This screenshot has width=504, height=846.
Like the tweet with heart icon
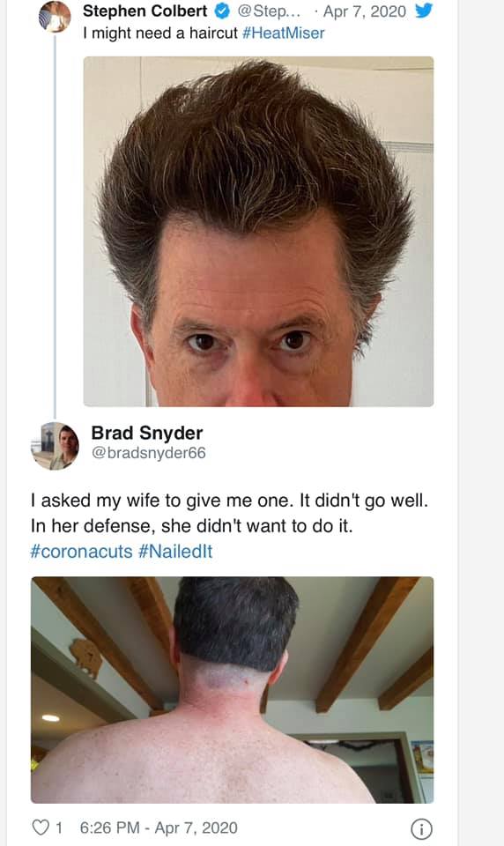(41, 827)
